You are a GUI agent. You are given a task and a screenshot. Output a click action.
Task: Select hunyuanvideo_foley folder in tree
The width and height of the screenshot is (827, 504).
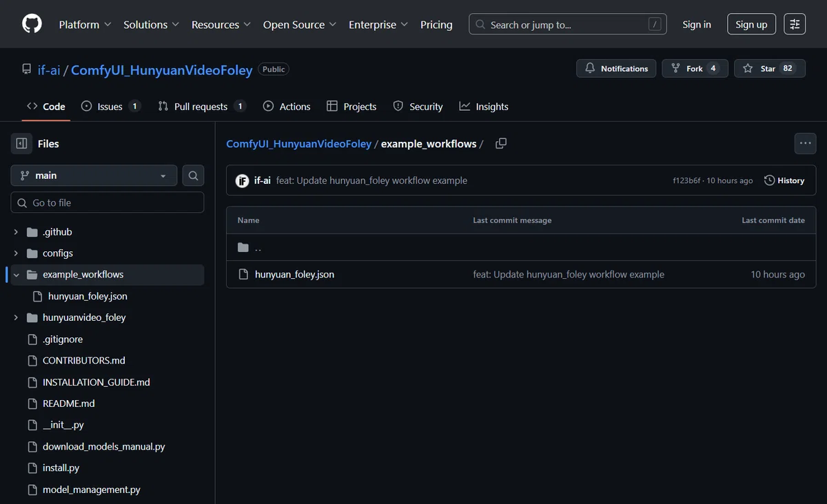[x=84, y=317]
